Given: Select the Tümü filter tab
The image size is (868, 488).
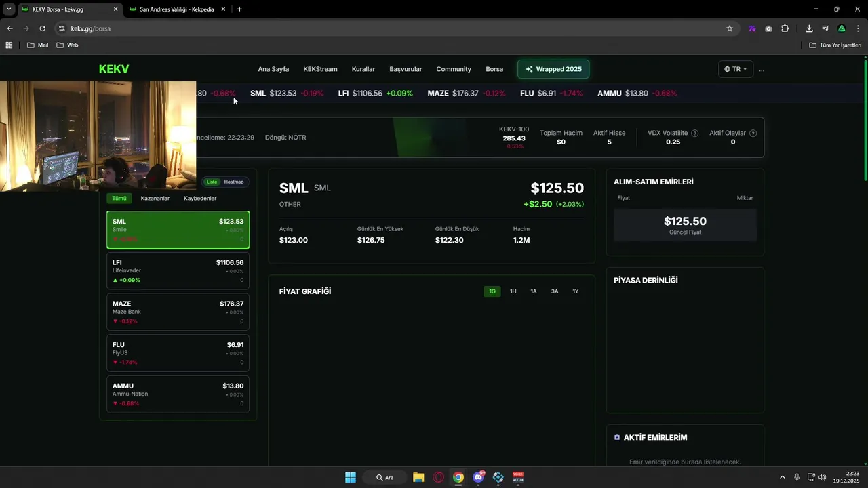Looking at the screenshot, I should point(119,199).
